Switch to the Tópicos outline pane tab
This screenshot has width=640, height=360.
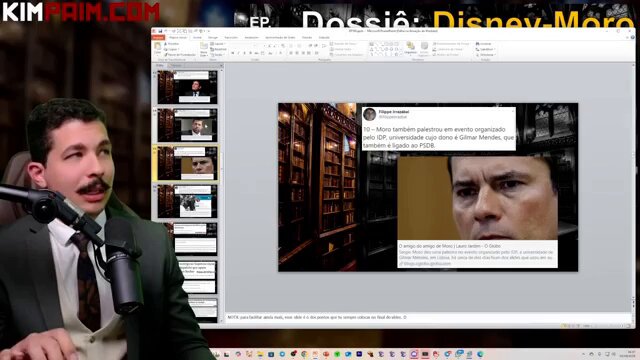click(176, 65)
